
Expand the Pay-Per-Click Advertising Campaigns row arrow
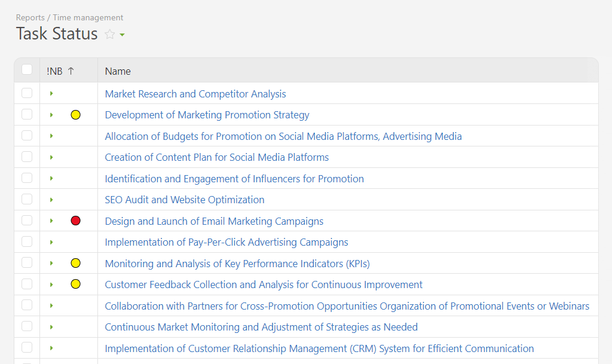[x=51, y=242]
